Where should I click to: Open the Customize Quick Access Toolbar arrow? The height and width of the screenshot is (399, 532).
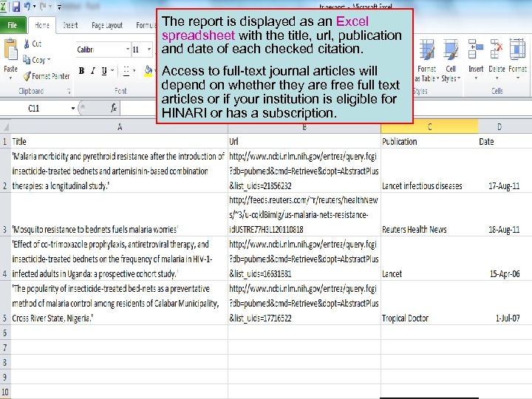[59, 7]
